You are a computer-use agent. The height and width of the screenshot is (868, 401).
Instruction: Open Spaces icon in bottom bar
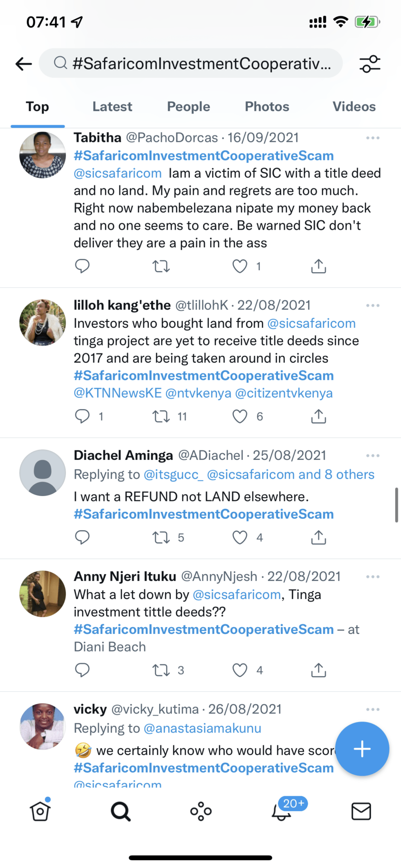point(201,811)
